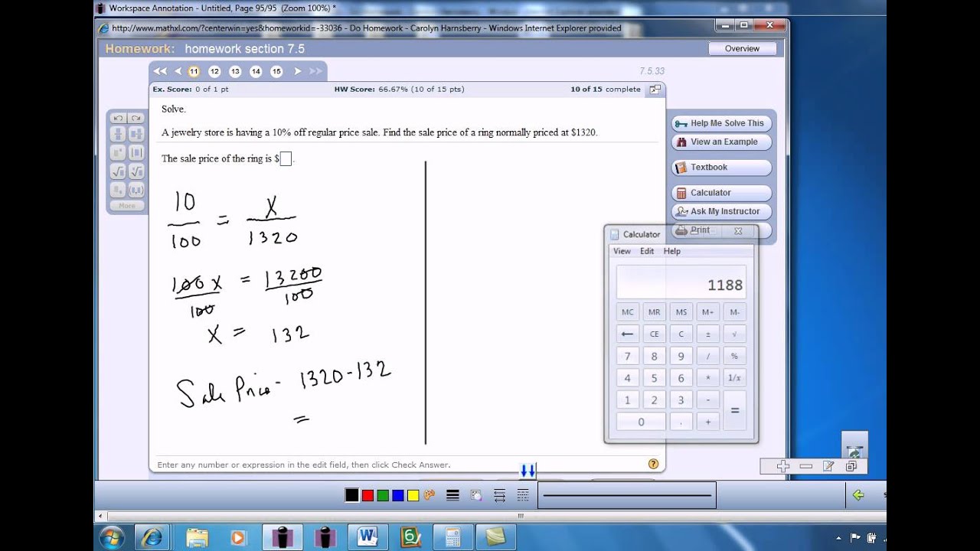980x551 pixels.
Task: Open question 15
Action: coord(276,71)
